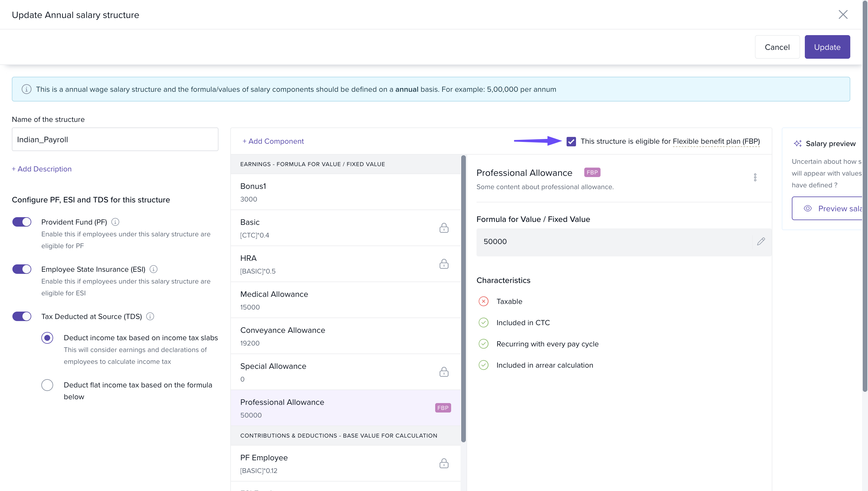The height and width of the screenshot is (491, 868).
Task: Click the lock icon on HRA component
Action: point(444,264)
